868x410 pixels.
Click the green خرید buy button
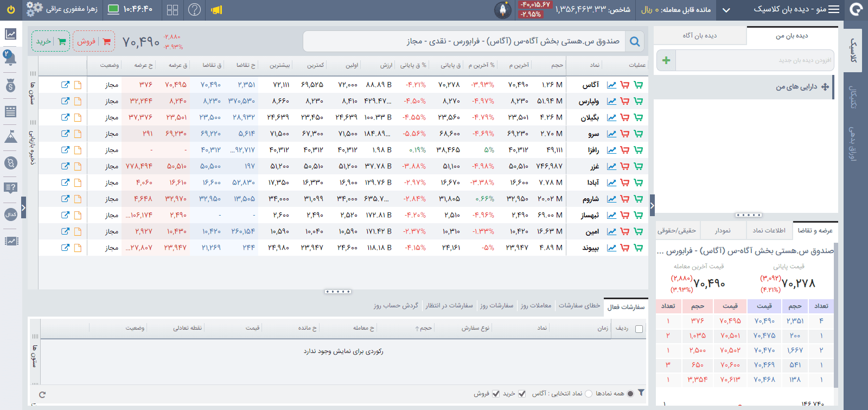(51, 41)
